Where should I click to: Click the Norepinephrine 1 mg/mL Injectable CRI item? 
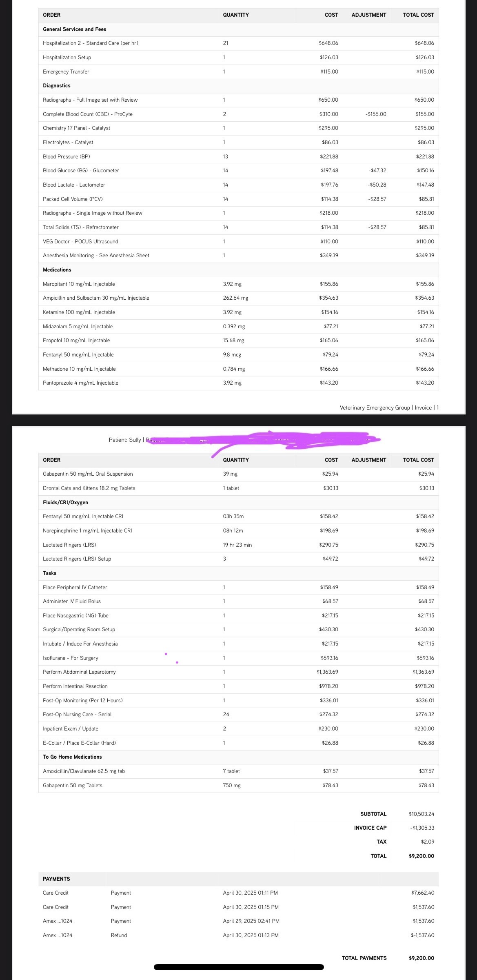[x=87, y=531]
